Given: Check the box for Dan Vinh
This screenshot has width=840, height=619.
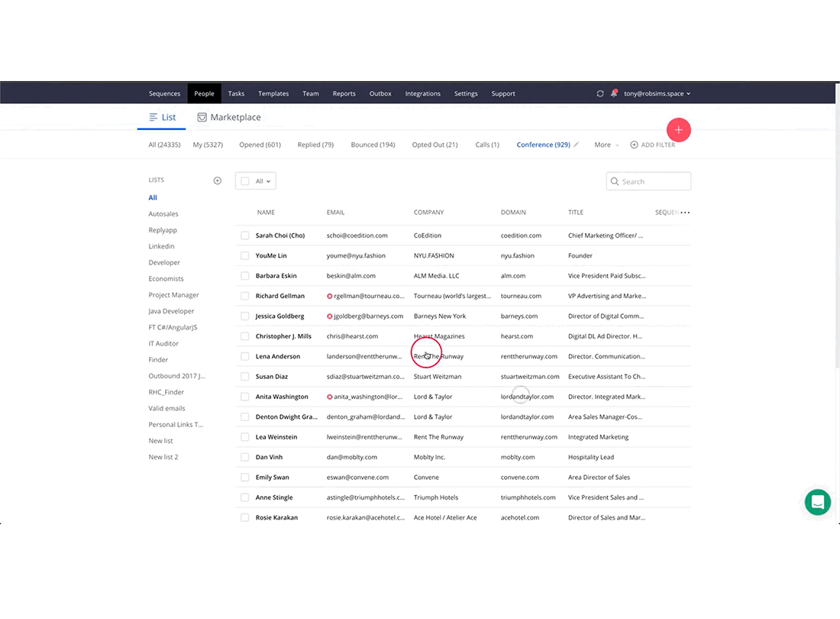Looking at the screenshot, I should pos(245,457).
